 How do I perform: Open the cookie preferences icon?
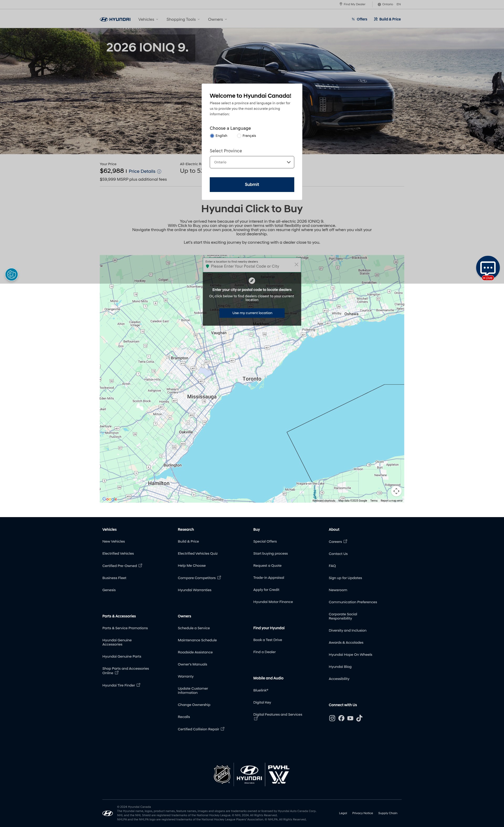[12, 274]
